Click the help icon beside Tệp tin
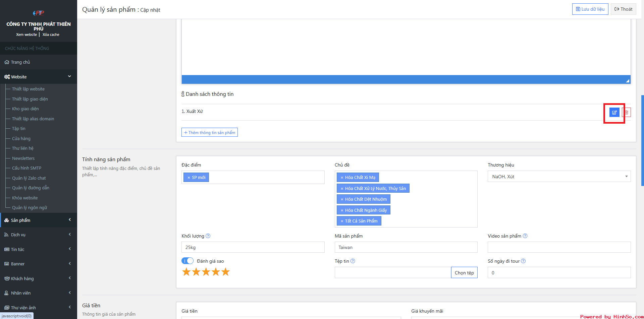Image resolution: width=644 pixels, height=319 pixels. point(353,261)
